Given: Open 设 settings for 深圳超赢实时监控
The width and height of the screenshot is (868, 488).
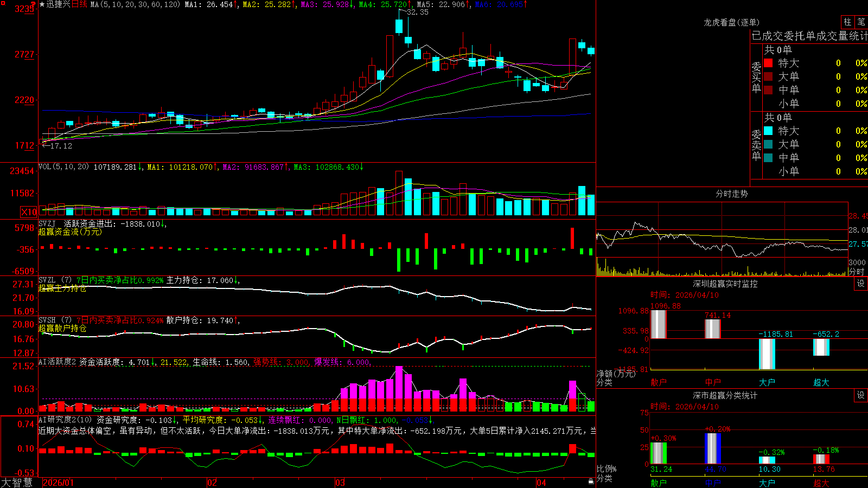Looking at the screenshot, I should pos(861,284).
